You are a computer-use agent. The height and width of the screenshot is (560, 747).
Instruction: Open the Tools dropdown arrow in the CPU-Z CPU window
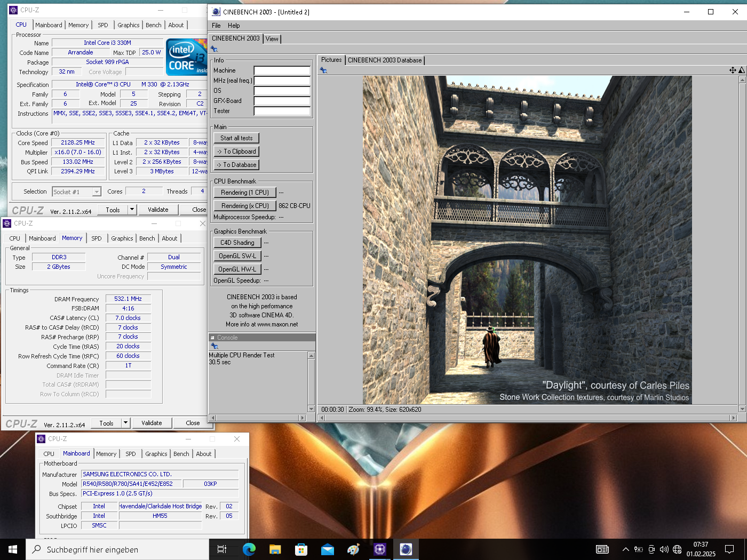point(132,210)
